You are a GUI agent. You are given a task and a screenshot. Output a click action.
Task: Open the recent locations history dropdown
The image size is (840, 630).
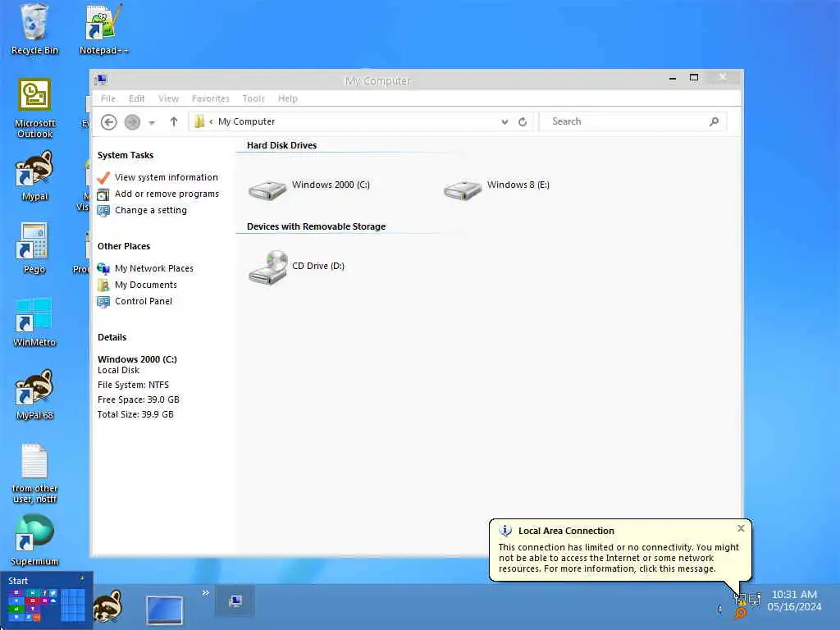pyautogui.click(x=152, y=123)
